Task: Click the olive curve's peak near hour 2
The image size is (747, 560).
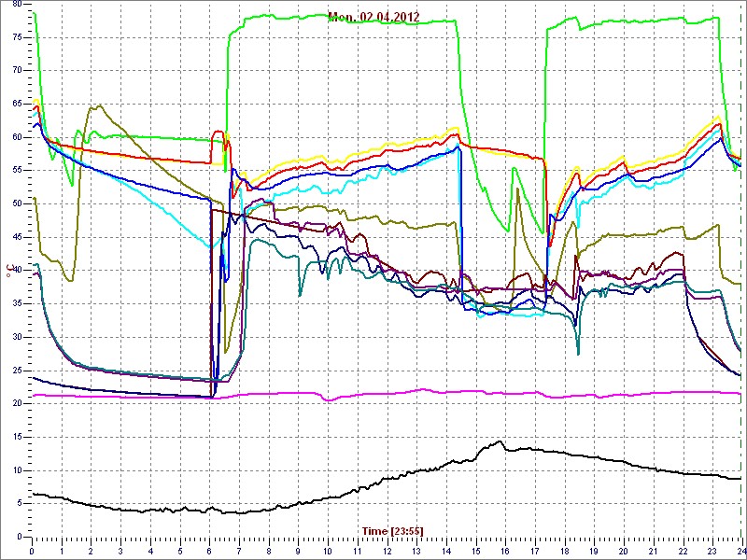Action: click(x=97, y=105)
